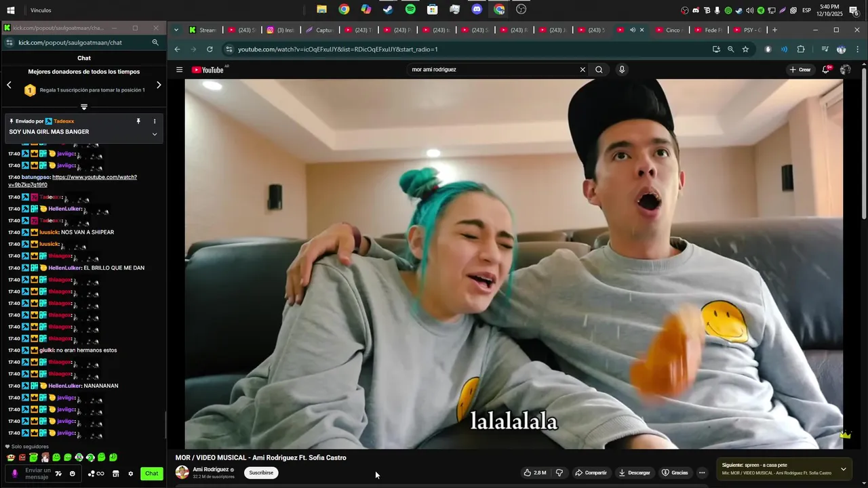Show next top donor with right arrow
868x488 pixels.
pos(159,85)
